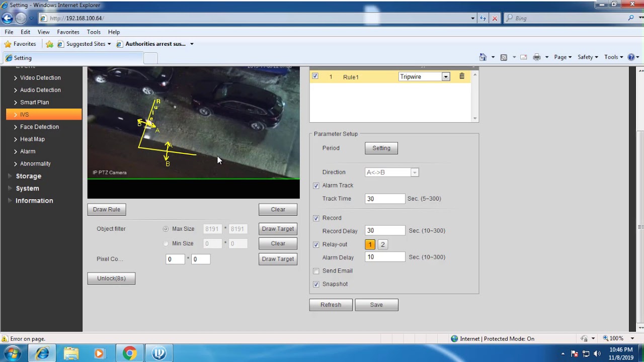Click the Bing search magnifier icon
This screenshot has height=362, width=644.
[631, 18]
